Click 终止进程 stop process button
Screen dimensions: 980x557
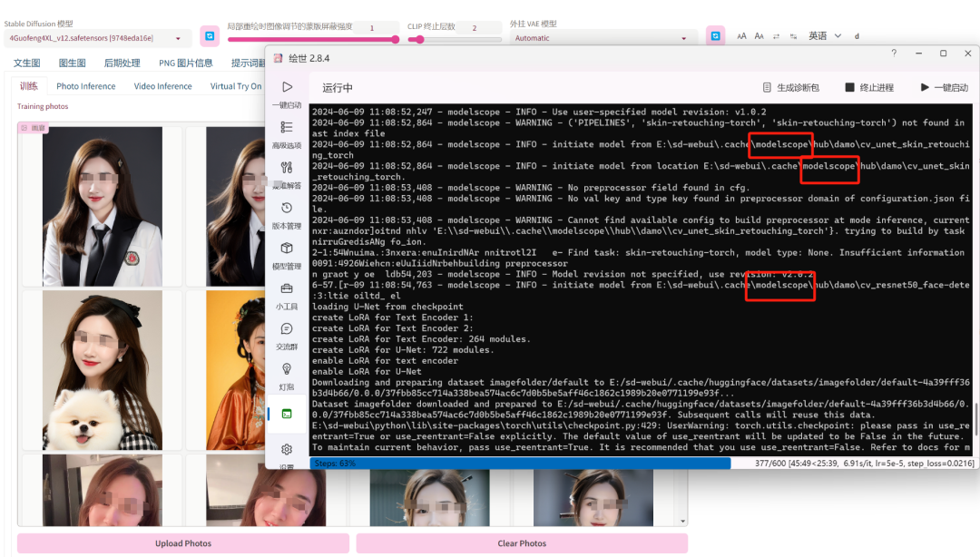coord(869,87)
